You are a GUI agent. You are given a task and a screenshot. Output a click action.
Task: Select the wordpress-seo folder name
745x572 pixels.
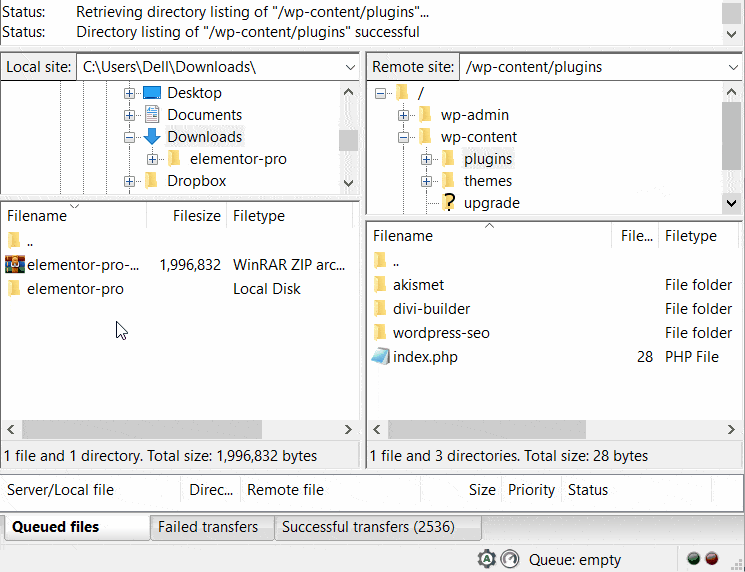[x=441, y=333]
